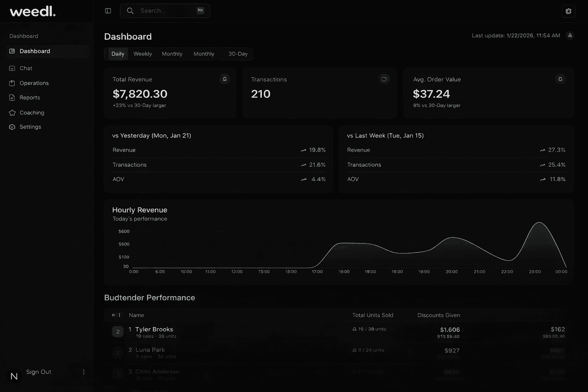Click the document icon on Transactions card
This screenshot has width=588, height=392.
click(x=384, y=79)
